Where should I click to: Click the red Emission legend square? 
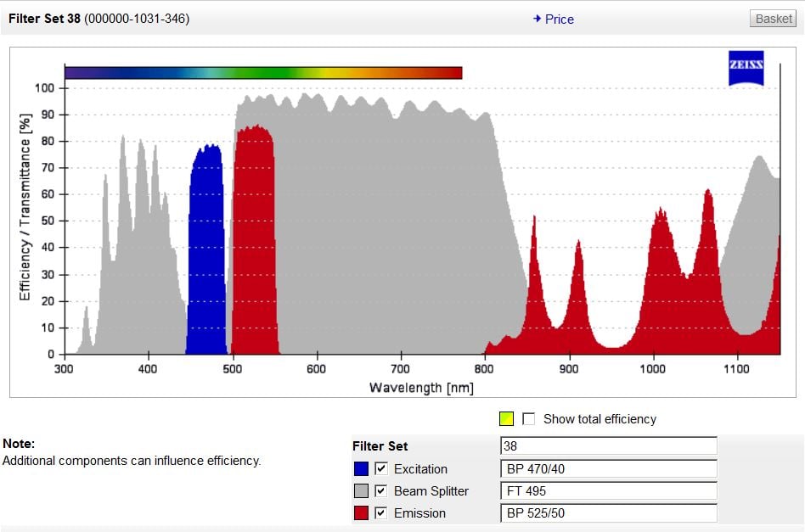[361, 512]
